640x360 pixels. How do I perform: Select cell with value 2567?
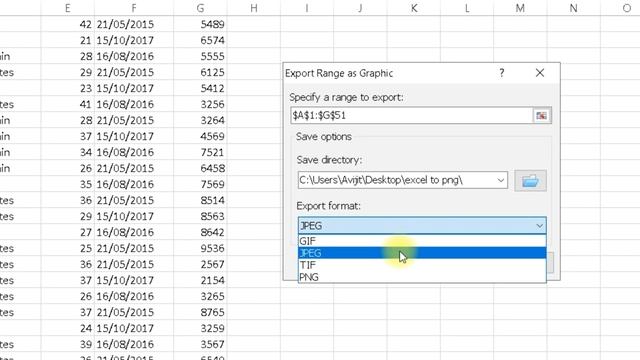(200, 264)
